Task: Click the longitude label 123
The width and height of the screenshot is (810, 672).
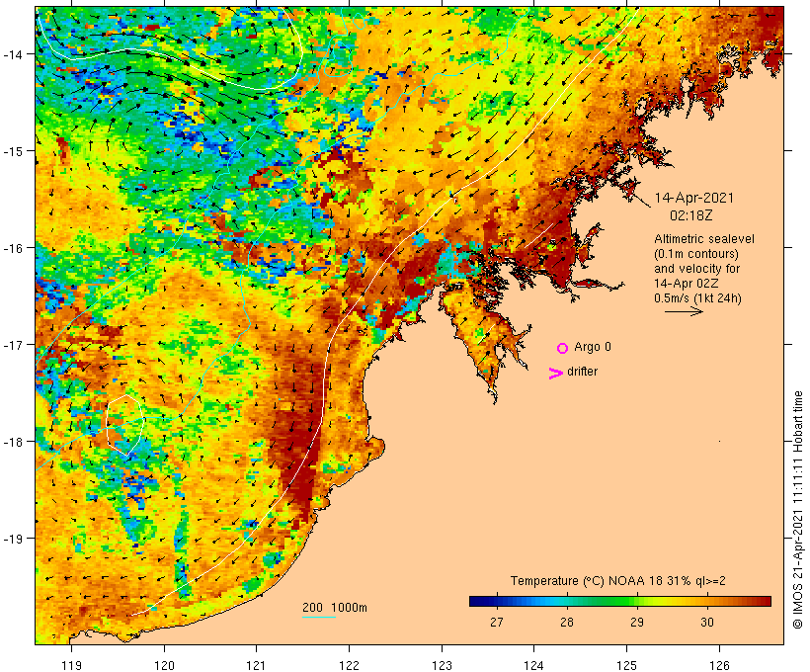Action: 442,665
